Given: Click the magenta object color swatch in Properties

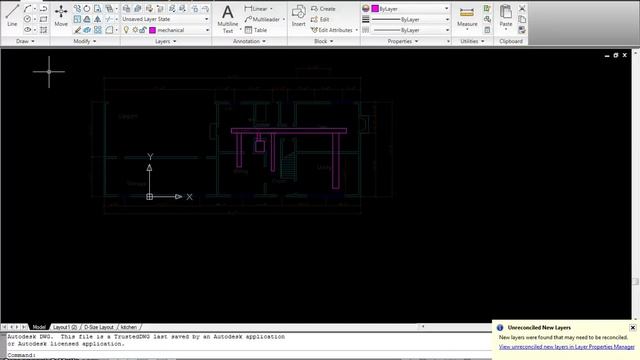Looking at the screenshot, I should pyautogui.click(x=375, y=8).
